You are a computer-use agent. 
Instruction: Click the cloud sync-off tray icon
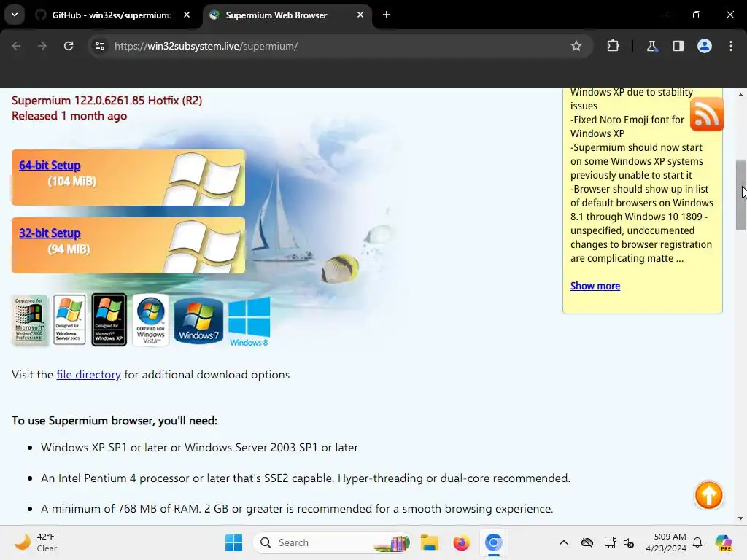pyautogui.click(x=587, y=542)
